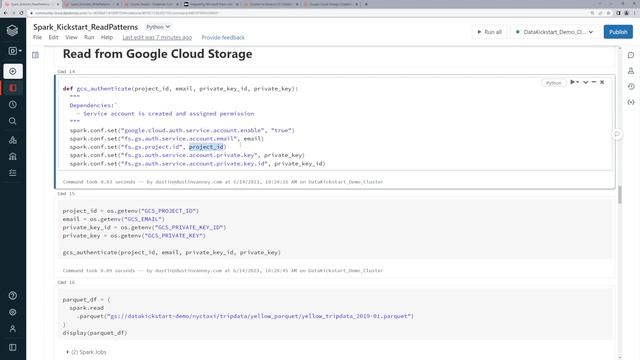Click the Service account is created docstring line
Image resolution: width=640 pixels, height=360 pixels.
point(165,113)
